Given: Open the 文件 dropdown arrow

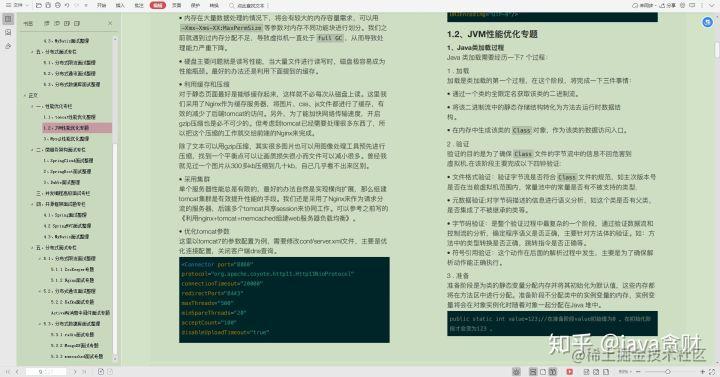Looking at the screenshot, I should 28,6.
